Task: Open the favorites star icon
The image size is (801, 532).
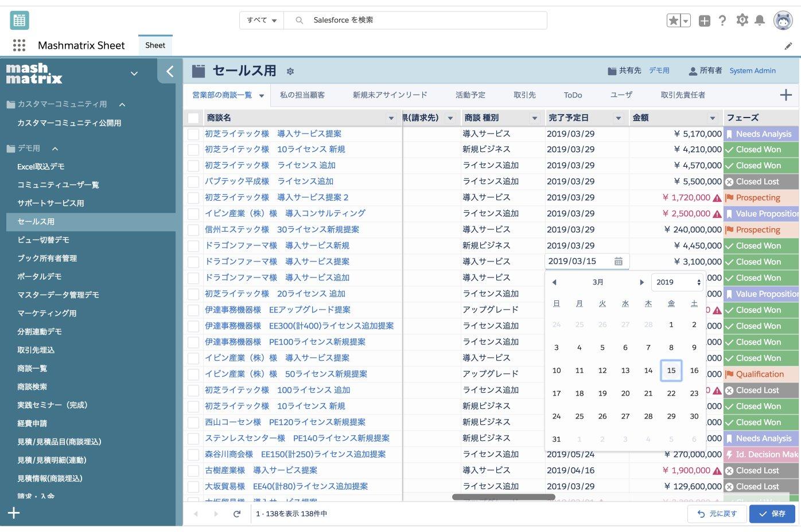Action: click(674, 21)
